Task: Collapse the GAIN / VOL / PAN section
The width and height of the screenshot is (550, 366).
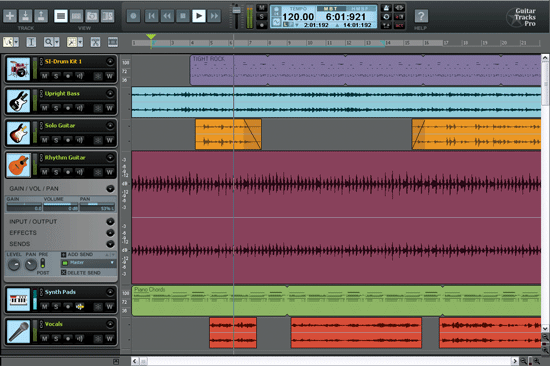Action: pyautogui.click(x=110, y=189)
